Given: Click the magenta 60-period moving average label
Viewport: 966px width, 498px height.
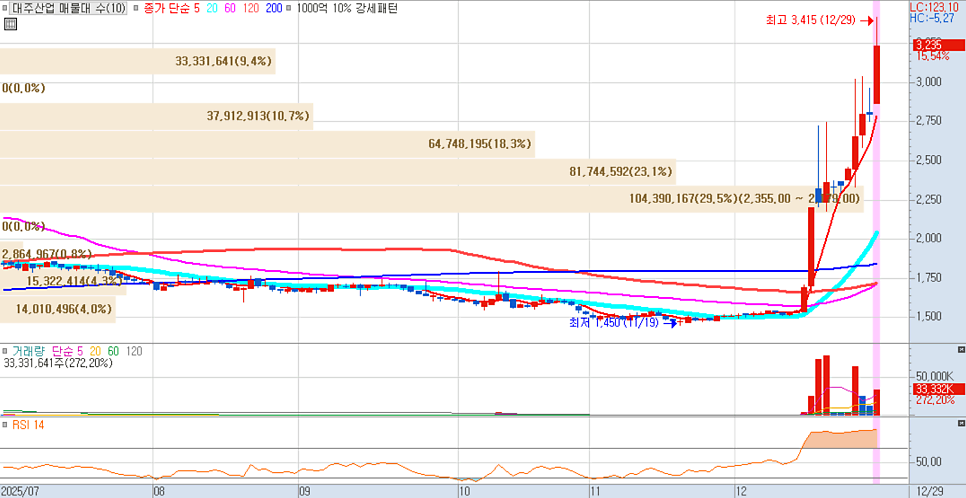Looking at the screenshot, I should click(228, 9).
